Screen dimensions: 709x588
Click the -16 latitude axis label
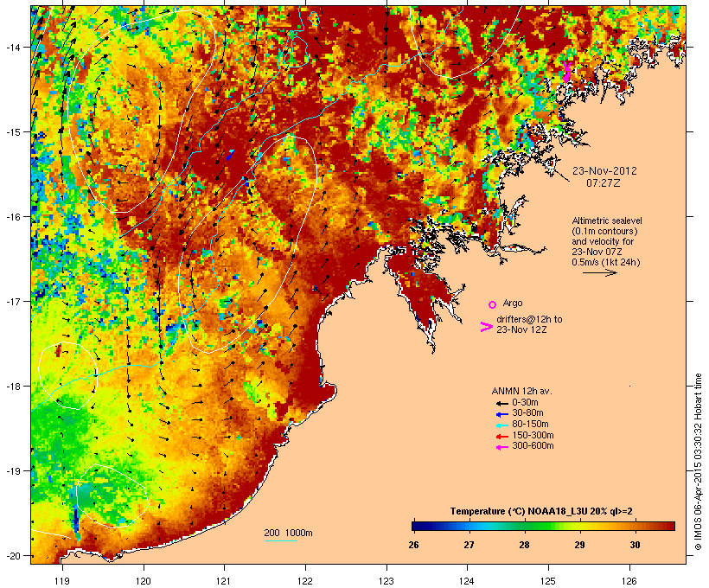point(12,217)
